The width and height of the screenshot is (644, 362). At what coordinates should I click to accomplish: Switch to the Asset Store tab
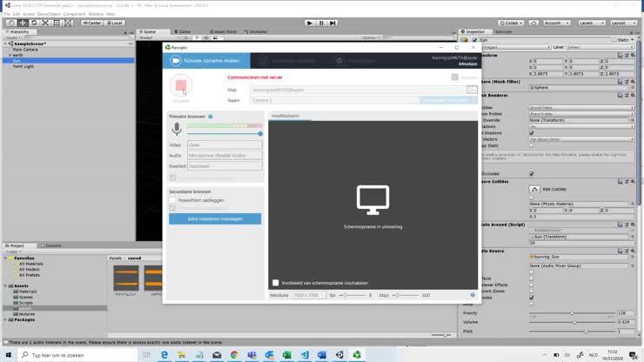point(223,31)
